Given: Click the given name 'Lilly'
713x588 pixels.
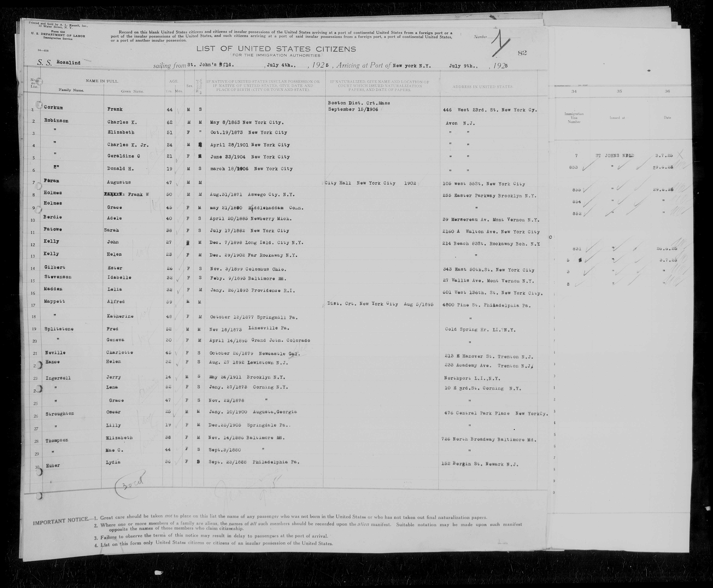Looking at the screenshot, I should pyautogui.click(x=113, y=425).
